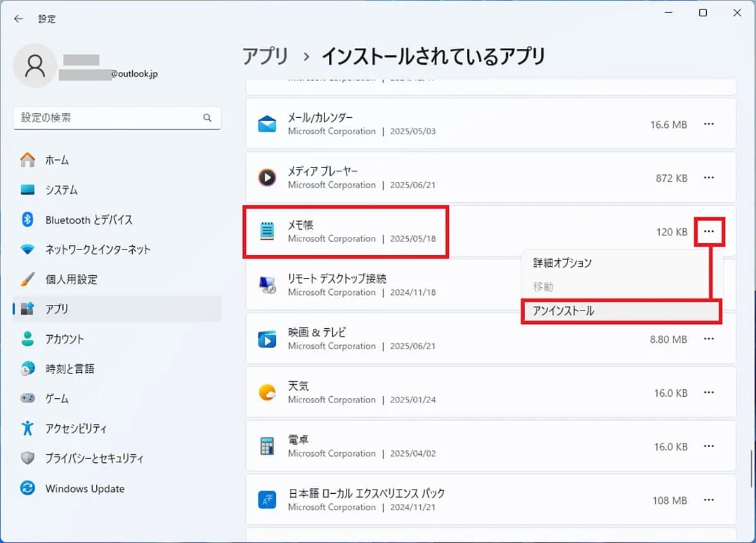Viewport: 756px width, 543px height.
Task: Open the アカウント section in the sidebar
Action: click(x=65, y=338)
